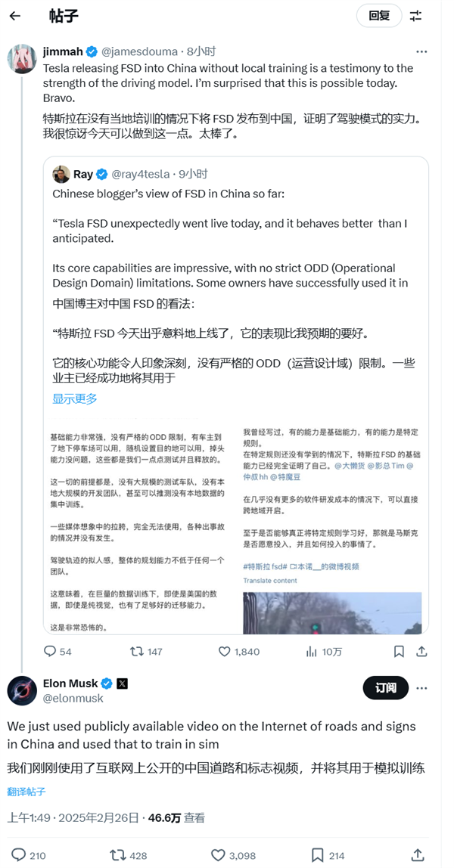Share Elon Musk's post
Image resolution: width=454 pixels, height=868 pixels.
click(418, 855)
